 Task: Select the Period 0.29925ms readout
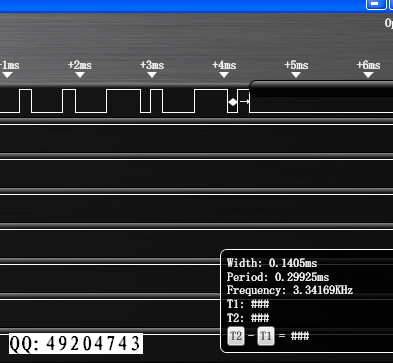pyautogui.click(x=278, y=277)
